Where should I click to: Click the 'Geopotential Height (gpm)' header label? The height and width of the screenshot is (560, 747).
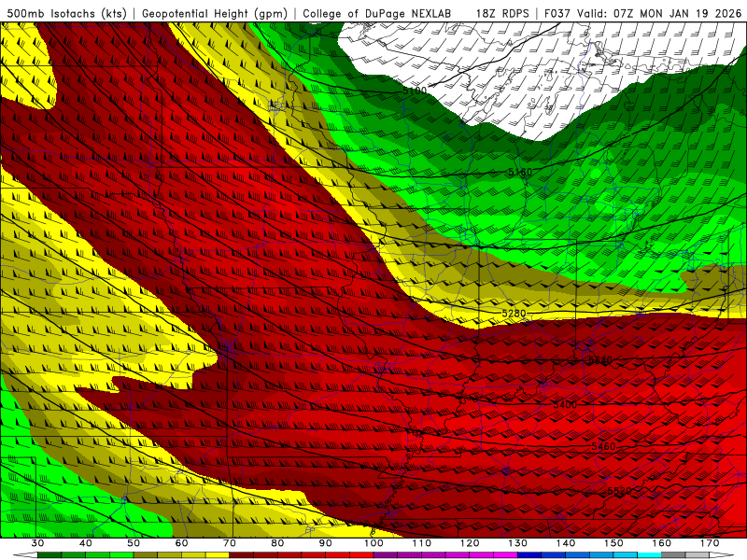pyautogui.click(x=215, y=13)
